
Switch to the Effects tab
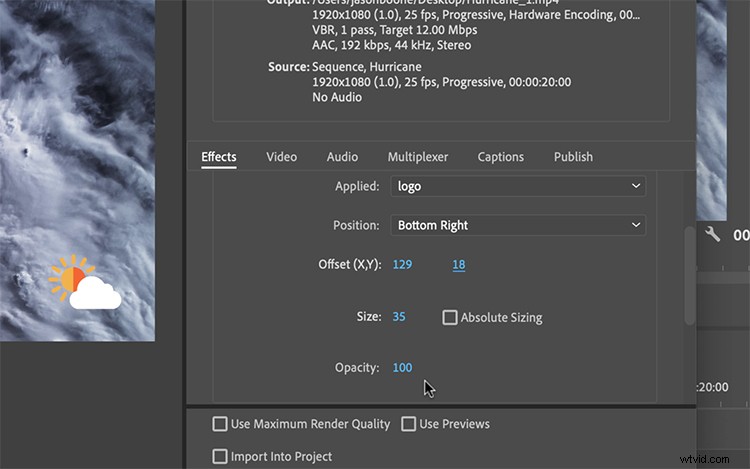(219, 157)
